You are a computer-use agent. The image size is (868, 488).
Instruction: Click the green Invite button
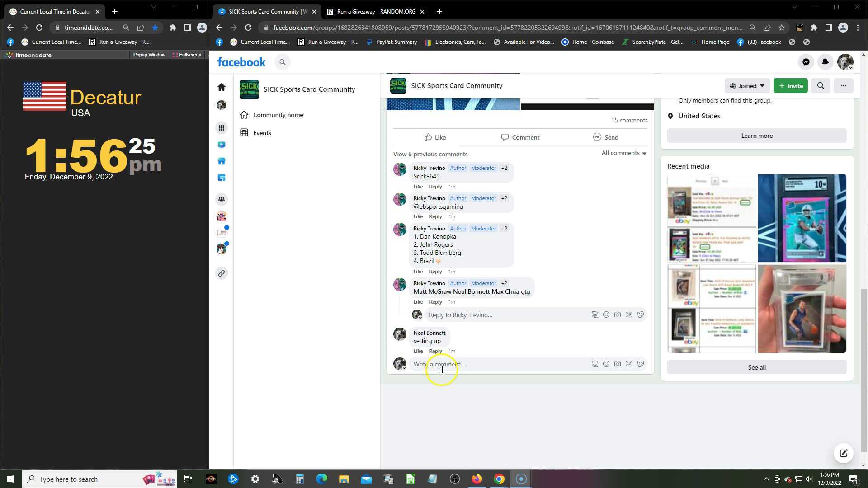point(790,86)
